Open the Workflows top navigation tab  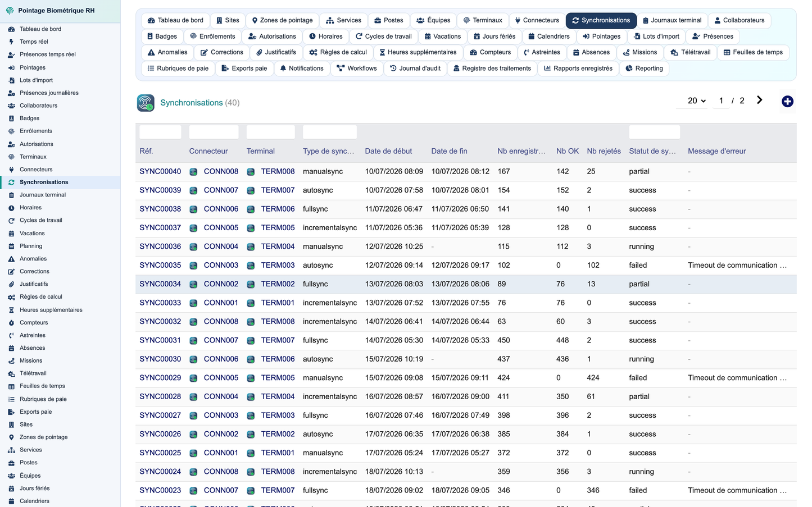[357, 68]
